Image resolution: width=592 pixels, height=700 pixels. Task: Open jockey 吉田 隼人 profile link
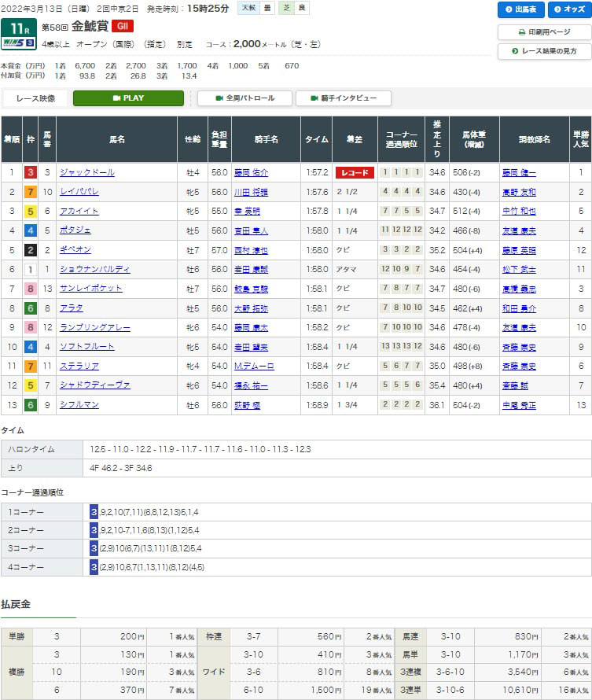point(251,230)
